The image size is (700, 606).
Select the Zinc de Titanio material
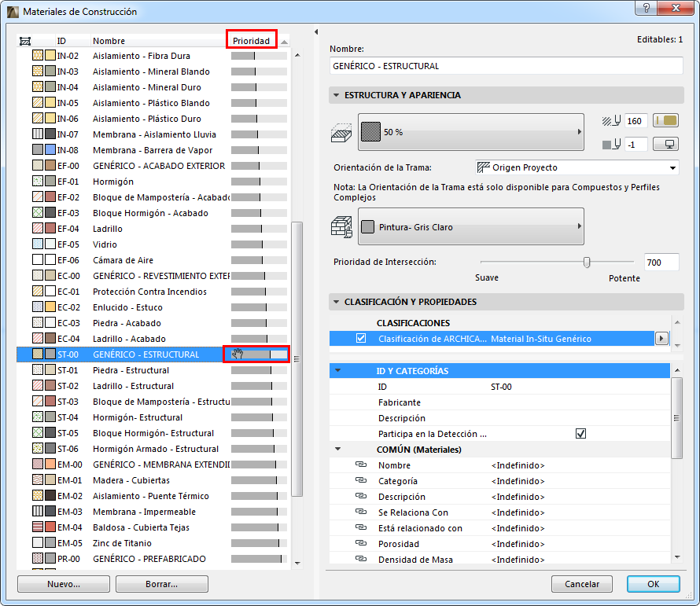pos(153,542)
